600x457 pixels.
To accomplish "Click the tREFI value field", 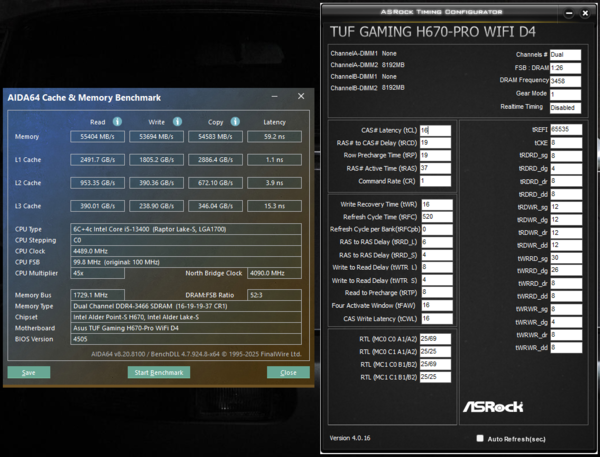I will coord(566,130).
